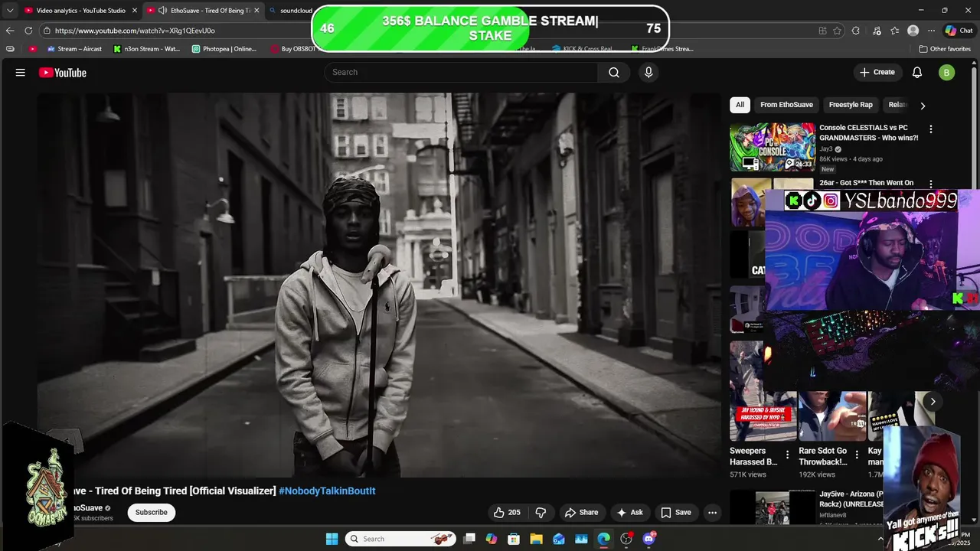Add this page to favorites with star icon
The image size is (980, 551).
(x=838, y=31)
